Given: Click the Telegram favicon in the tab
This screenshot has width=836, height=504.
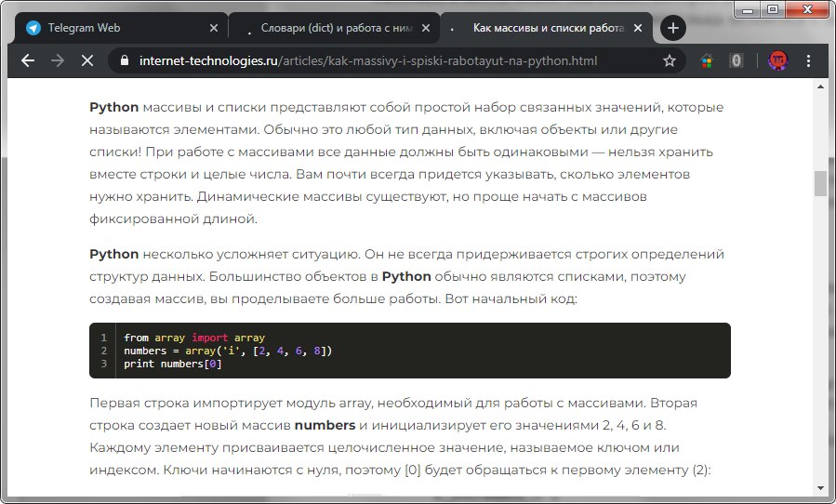Looking at the screenshot, I should point(33,28).
